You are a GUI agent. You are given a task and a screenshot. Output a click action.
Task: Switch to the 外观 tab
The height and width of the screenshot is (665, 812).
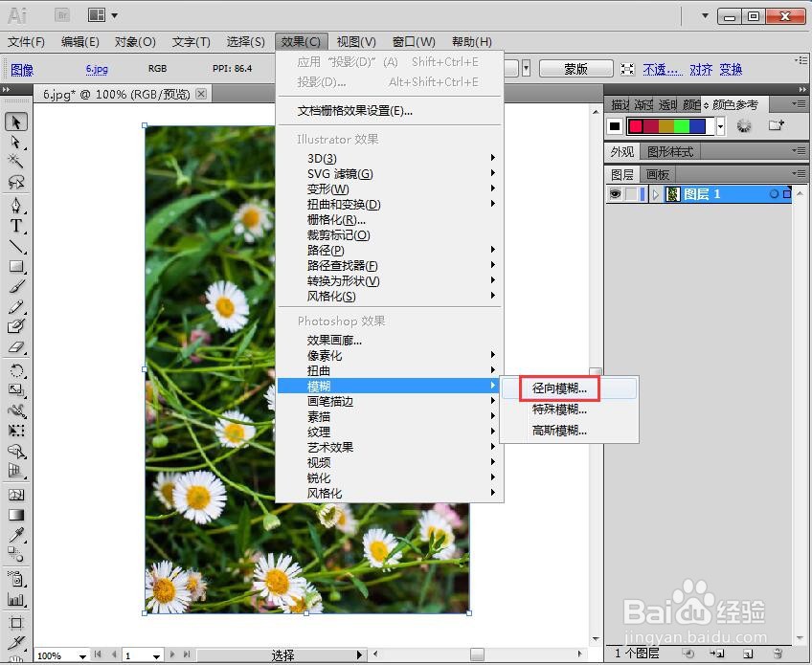pos(622,151)
